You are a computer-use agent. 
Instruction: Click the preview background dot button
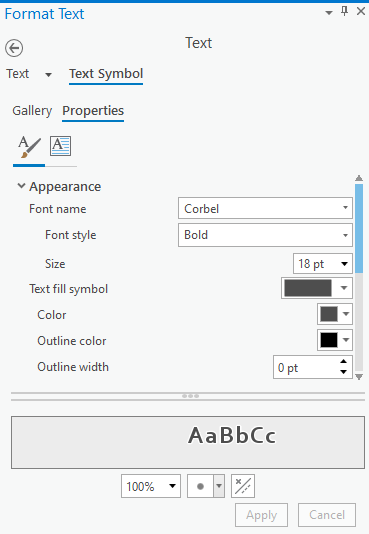pos(200,486)
